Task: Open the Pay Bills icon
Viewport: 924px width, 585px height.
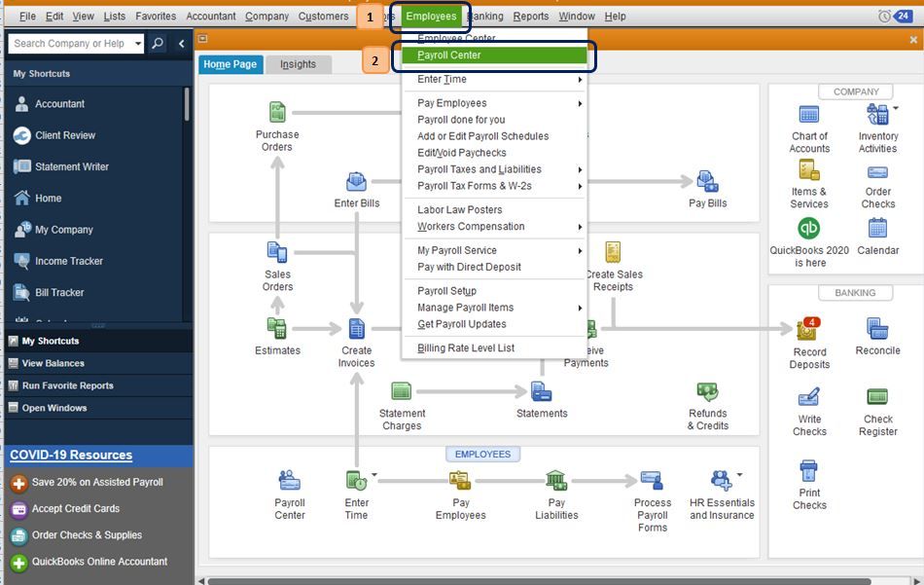Action: click(707, 181)
